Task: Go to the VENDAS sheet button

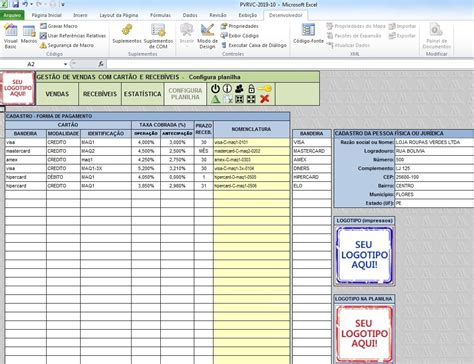Action: pyautogui.click(x=57, y=94)
